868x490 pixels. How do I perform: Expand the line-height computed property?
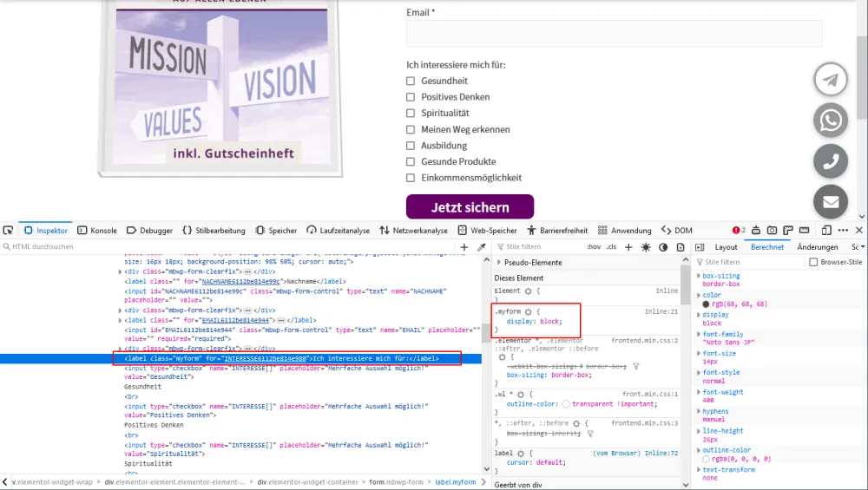click(699, 431)
